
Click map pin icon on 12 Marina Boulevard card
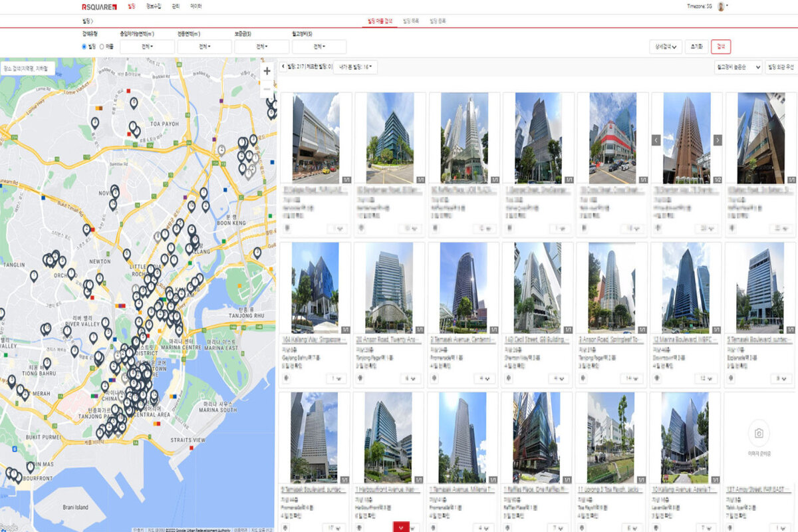pos(658,378)
